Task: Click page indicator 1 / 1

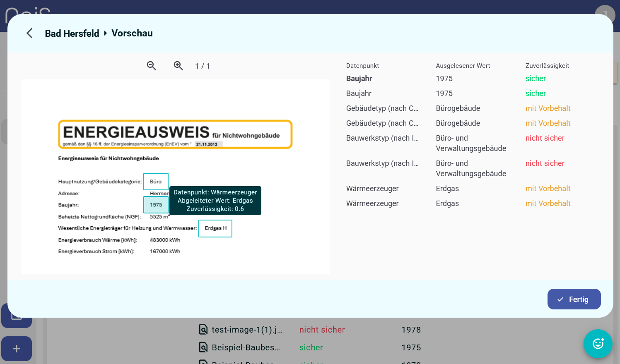Action: 203,66
